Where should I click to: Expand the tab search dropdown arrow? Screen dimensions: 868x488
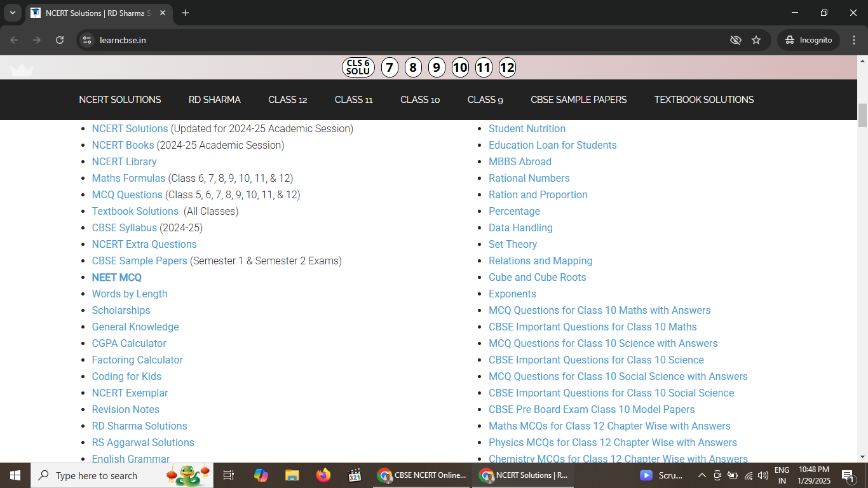click(13, 13)
